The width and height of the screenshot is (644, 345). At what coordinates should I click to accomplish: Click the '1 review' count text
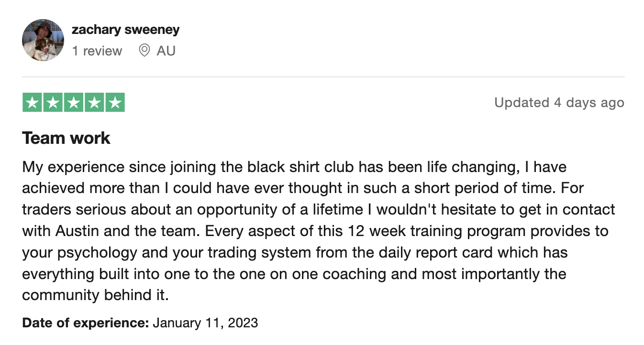[97, 51]
